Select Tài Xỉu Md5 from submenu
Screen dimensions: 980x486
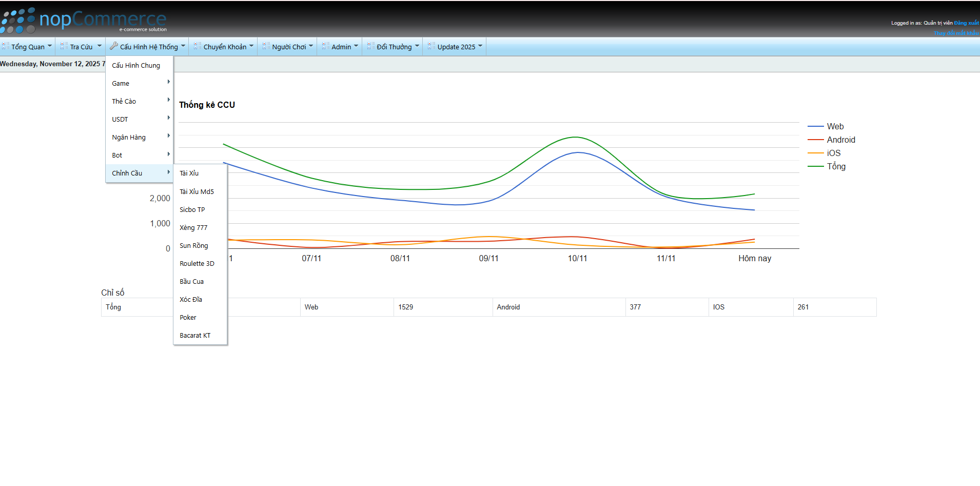pyautogui.click(x=197, y=191)
